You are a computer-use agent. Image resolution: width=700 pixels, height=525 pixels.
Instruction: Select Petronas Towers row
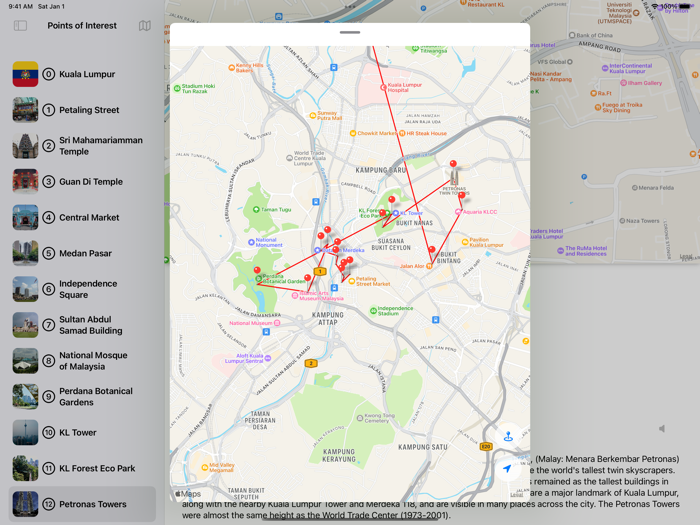[82, 504]
